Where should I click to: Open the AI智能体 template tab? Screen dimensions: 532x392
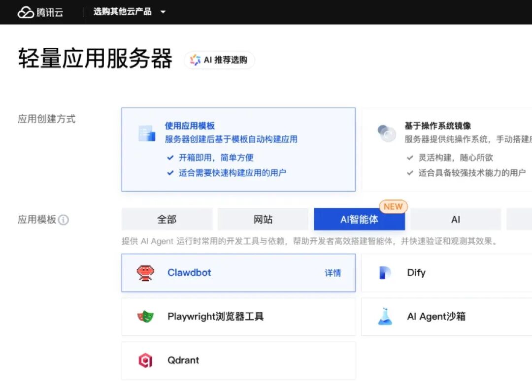pyautogui.click(x=360, y=219)
